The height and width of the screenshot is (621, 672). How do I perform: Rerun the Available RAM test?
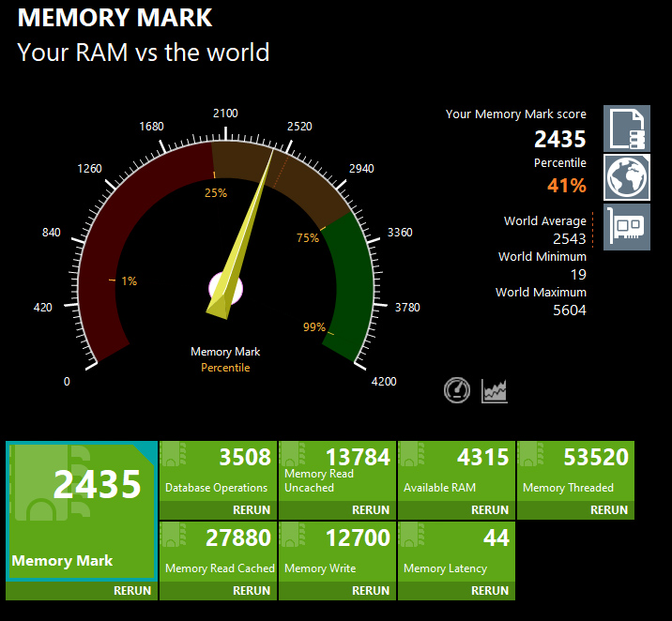490,510
